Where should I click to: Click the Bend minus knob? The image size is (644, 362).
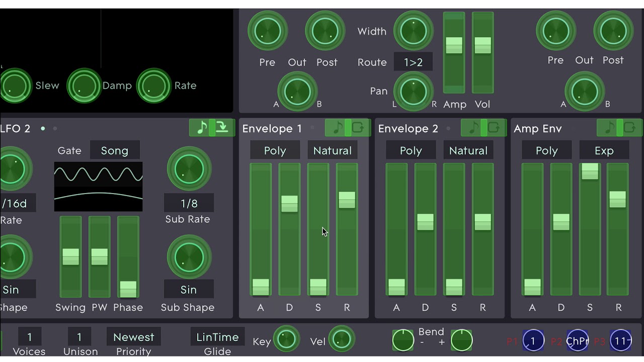coord(403,340)
